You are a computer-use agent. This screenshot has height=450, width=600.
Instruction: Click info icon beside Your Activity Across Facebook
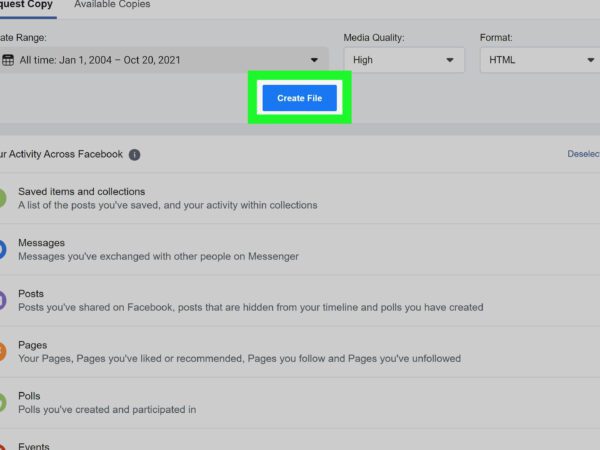(134, 155)
